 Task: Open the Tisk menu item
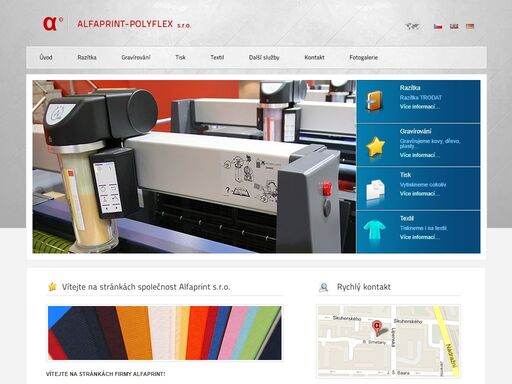coord(180,57)
